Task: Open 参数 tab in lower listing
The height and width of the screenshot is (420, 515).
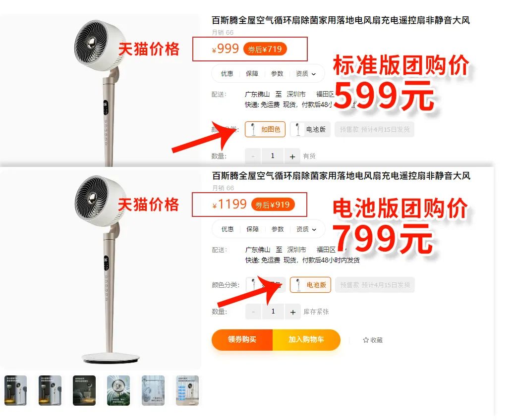Action: 278,229
